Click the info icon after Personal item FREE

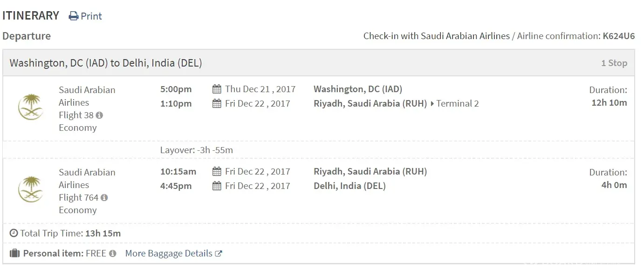(x=112, y=254)
